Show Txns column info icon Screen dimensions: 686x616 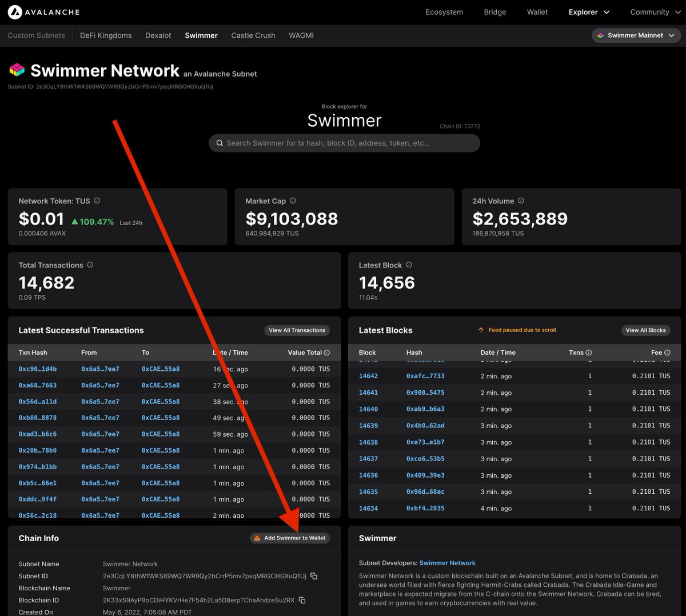tap(589, 353)
